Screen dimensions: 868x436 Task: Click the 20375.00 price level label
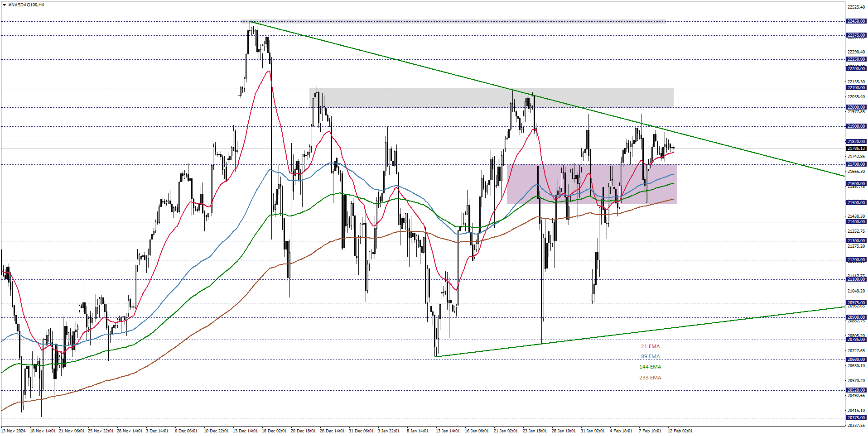pos(856,418)
